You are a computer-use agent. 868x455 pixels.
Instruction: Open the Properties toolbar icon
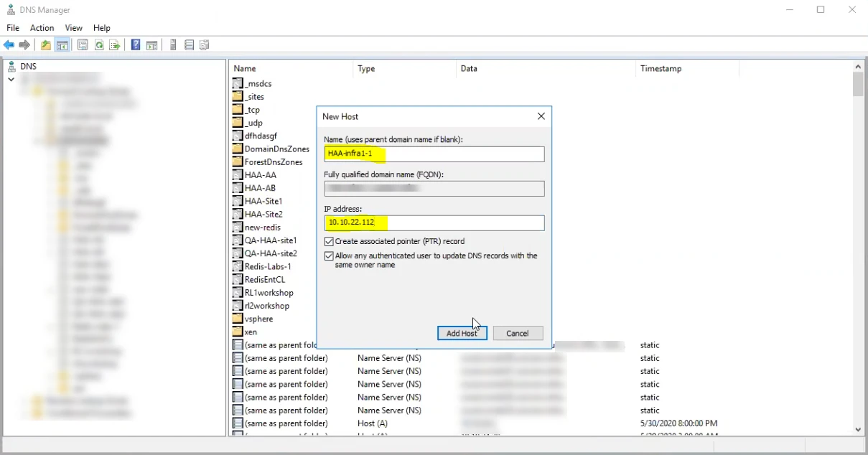83,45
